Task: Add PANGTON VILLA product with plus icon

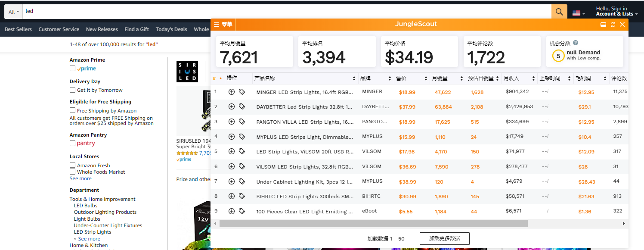Action: tap(232, 122)
